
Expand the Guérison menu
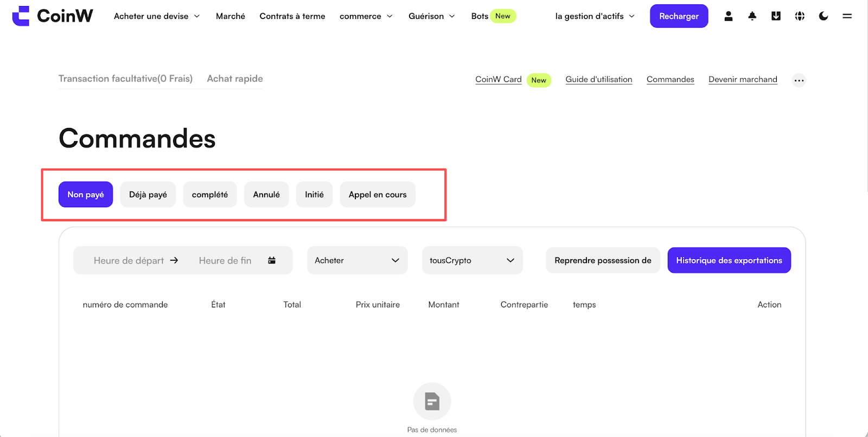point(432,16)
